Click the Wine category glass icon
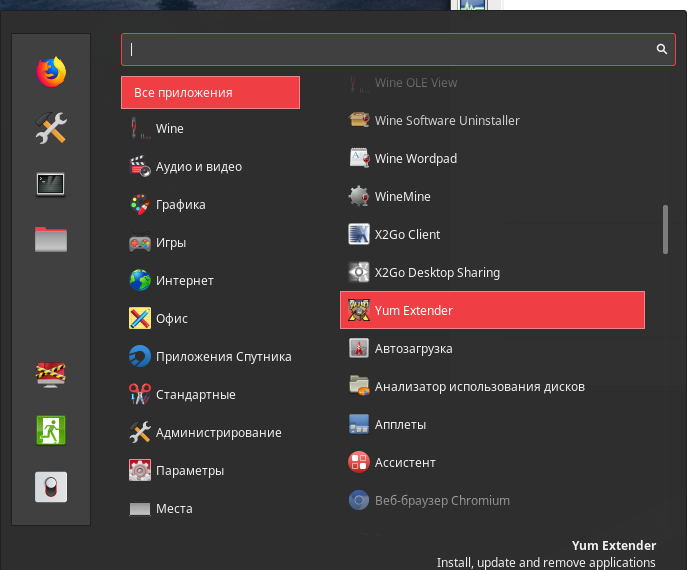The image size is (687, 570). 140,128
